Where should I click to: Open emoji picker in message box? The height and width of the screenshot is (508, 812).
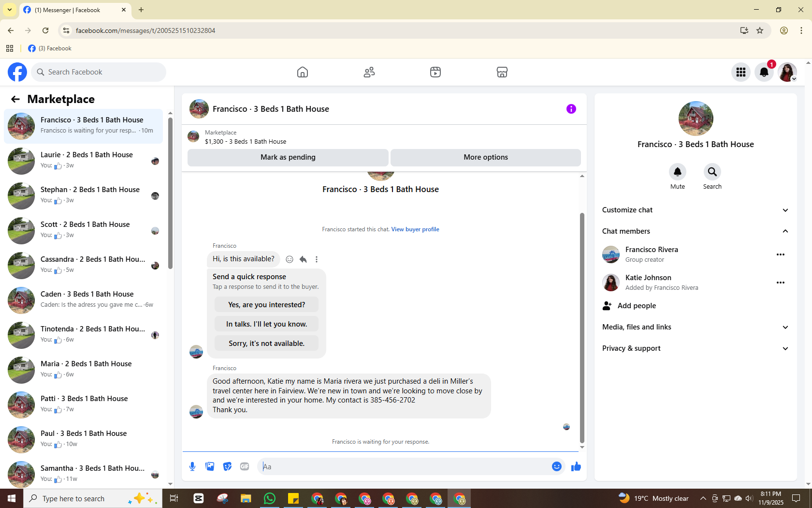tap(557, 466)
